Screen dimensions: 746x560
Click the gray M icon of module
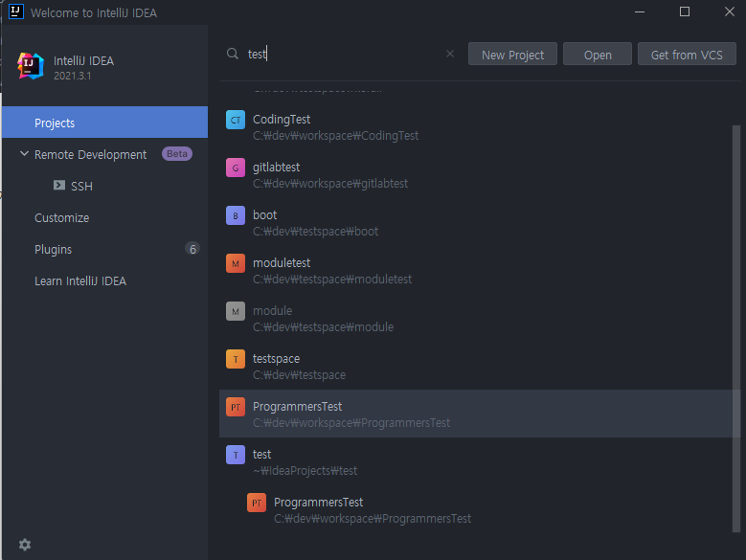click(x=236, y=311)
